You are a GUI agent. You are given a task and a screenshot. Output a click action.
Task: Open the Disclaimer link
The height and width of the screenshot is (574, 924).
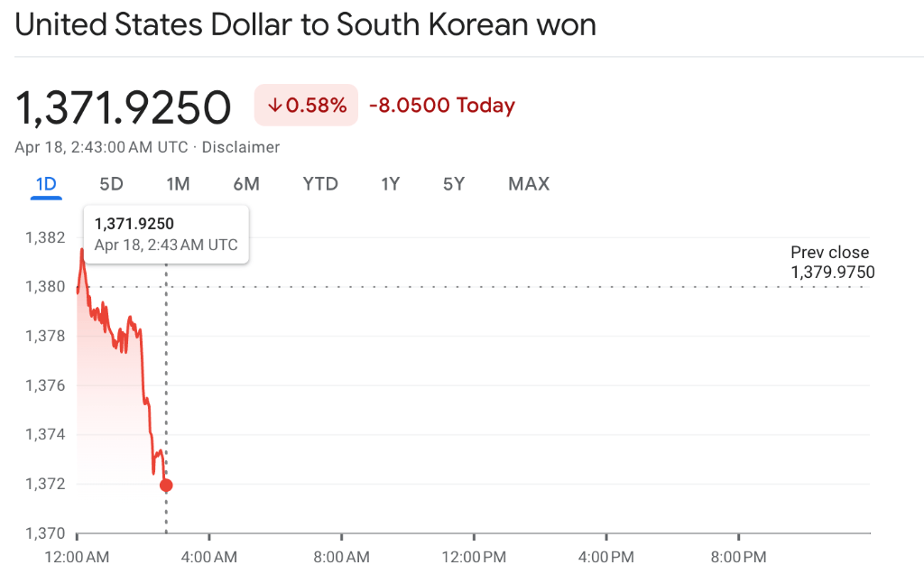[x=240, y=147]
